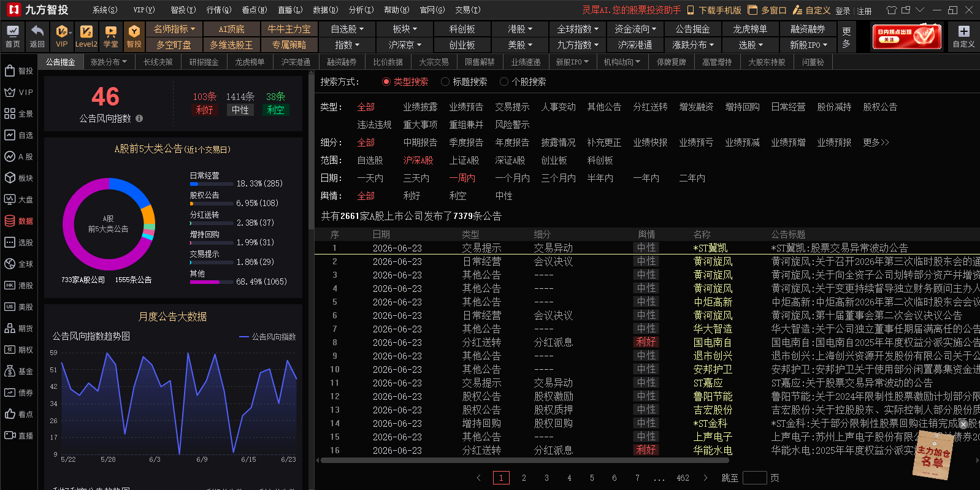Click the 自定义 plus icon in toolbar
The image size is (980, 490).
[963, 36]
